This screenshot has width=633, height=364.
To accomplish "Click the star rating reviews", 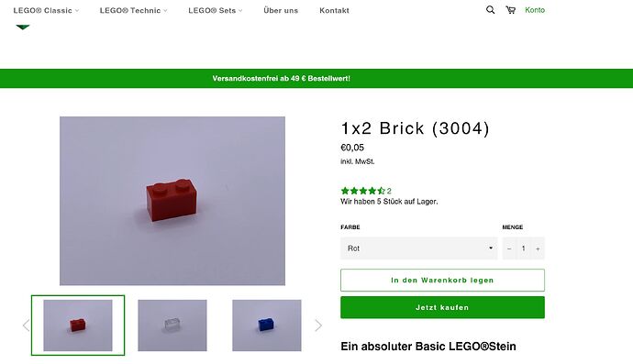I will [366, 191].
